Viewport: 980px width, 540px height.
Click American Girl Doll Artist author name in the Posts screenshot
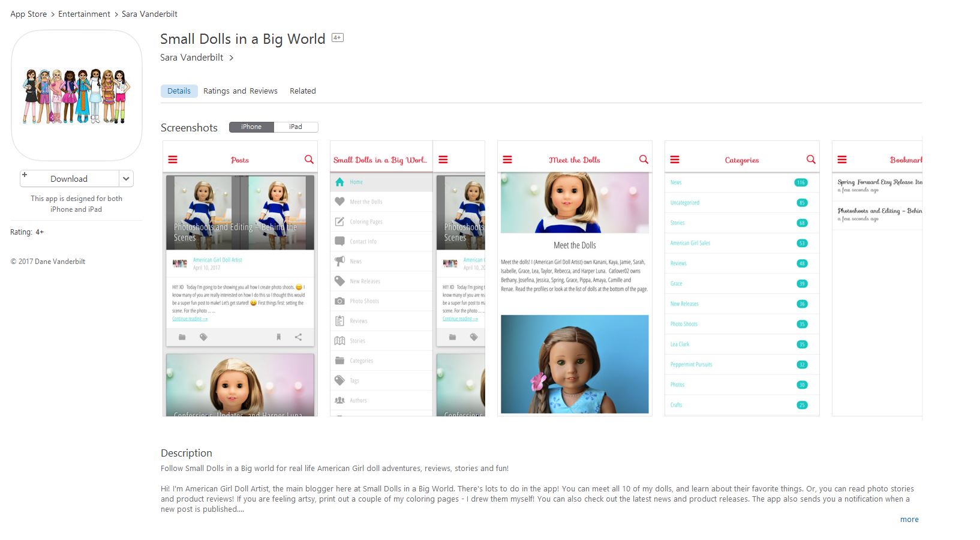(218, 260)
